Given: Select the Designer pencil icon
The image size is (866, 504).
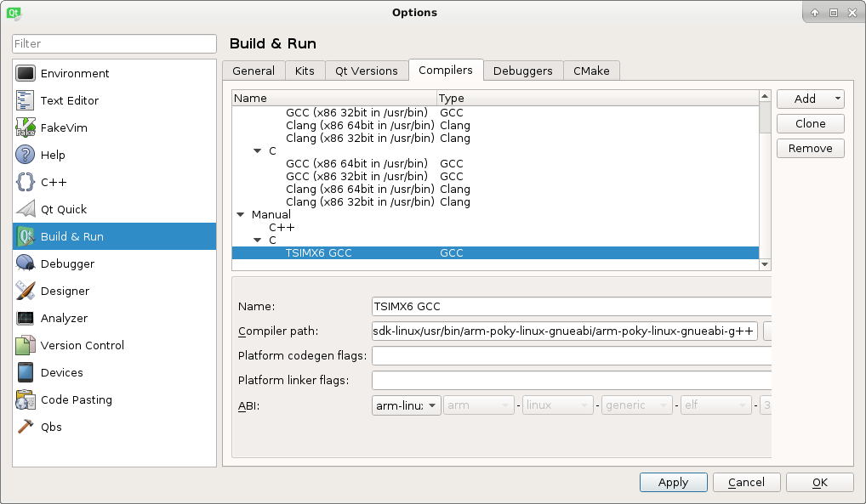Looking at the screenshot, I should click(x=26, y=291).
